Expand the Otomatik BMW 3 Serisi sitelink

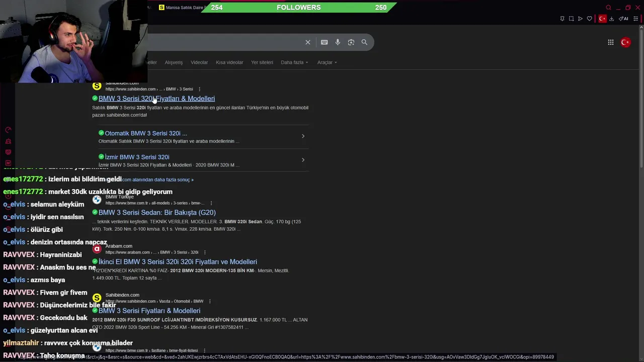pyautogui.click(x=303, y=136)
